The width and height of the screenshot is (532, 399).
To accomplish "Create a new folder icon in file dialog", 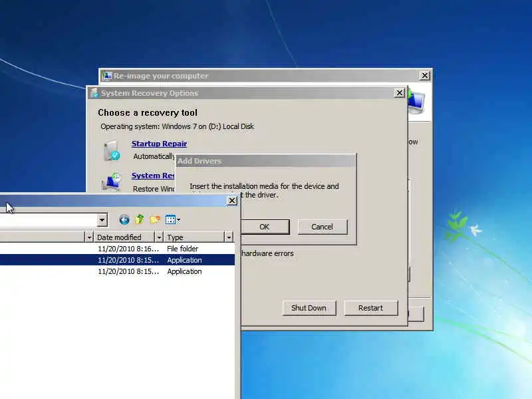I will pos(155,219).
